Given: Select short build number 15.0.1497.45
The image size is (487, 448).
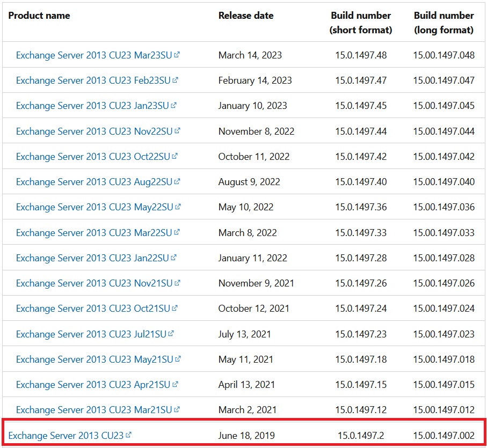Looking at the screenshot, I should click(361, 106).
